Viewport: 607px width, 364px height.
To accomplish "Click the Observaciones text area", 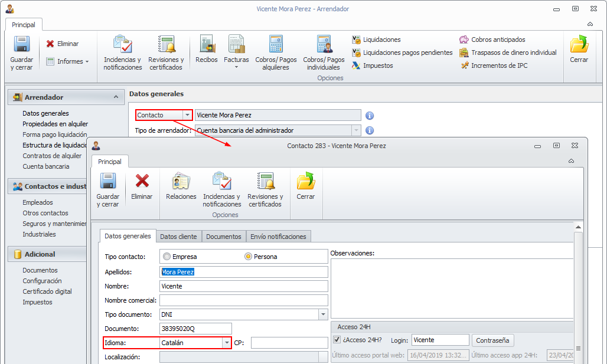I will [x=452, y=288].
